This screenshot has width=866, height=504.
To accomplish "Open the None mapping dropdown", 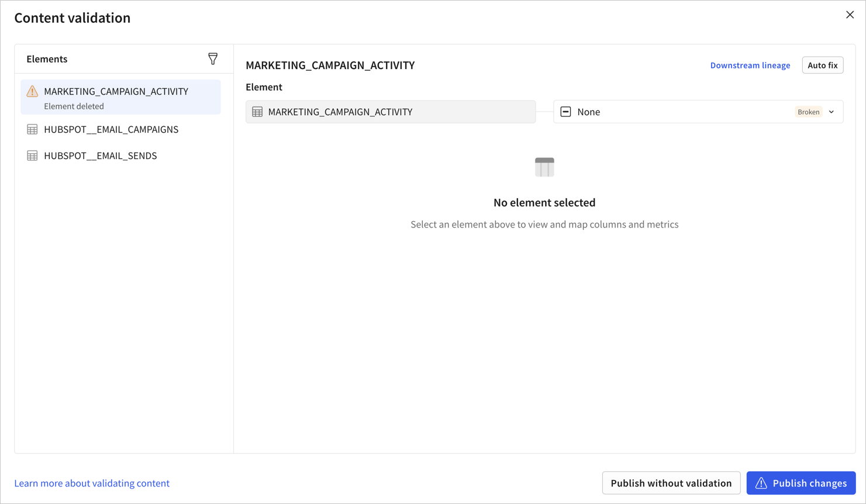I will point(832,112).
